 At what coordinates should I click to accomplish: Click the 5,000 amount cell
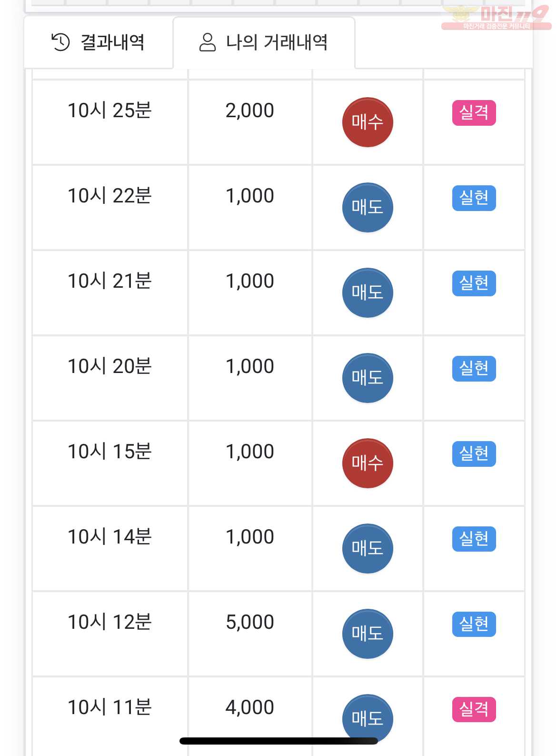[250, 634]
